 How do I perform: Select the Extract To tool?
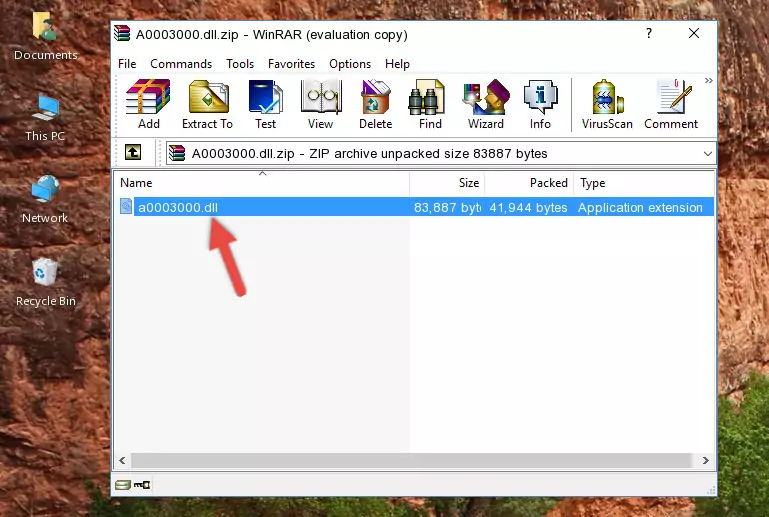click(x=207, y=104)
